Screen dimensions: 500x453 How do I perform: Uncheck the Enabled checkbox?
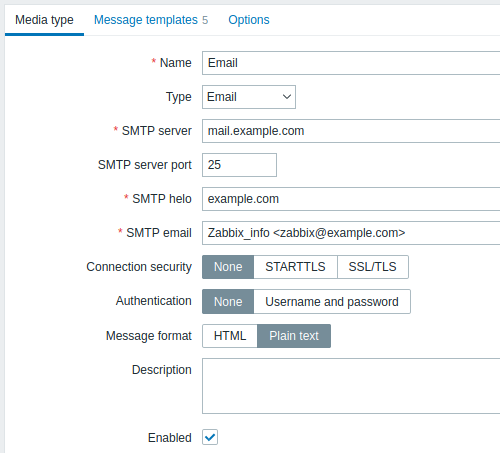tap(210, 437)
